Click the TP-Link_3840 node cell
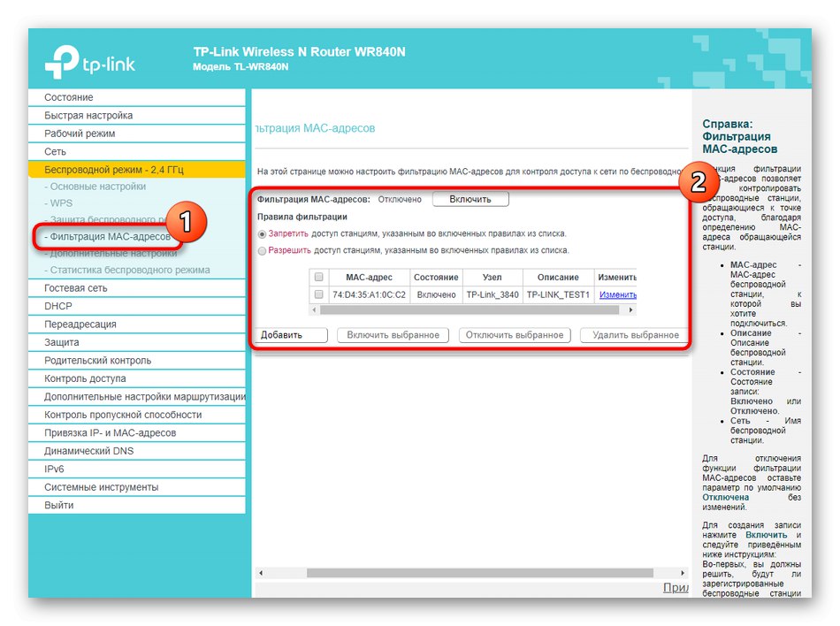This screenshot has width=840, height=626. tap(493, 294)
